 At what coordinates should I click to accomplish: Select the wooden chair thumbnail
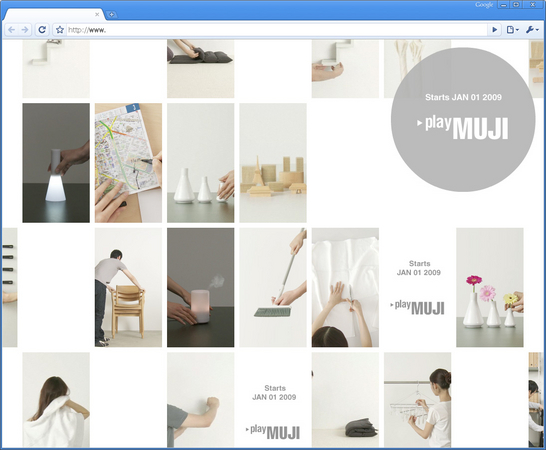(x=128, y=287)
